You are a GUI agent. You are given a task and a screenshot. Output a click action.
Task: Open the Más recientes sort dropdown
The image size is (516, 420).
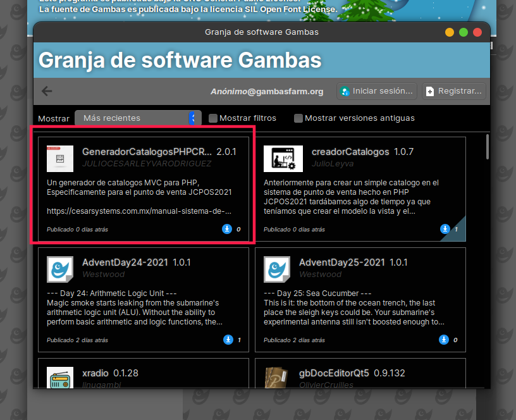(x=138, y=118)
